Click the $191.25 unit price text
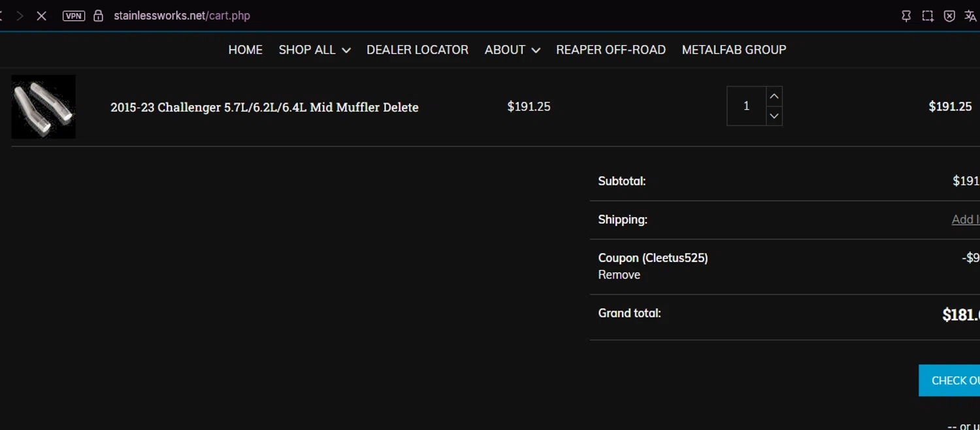The height and width of the screenshot is (430, 980). (529, 107)
